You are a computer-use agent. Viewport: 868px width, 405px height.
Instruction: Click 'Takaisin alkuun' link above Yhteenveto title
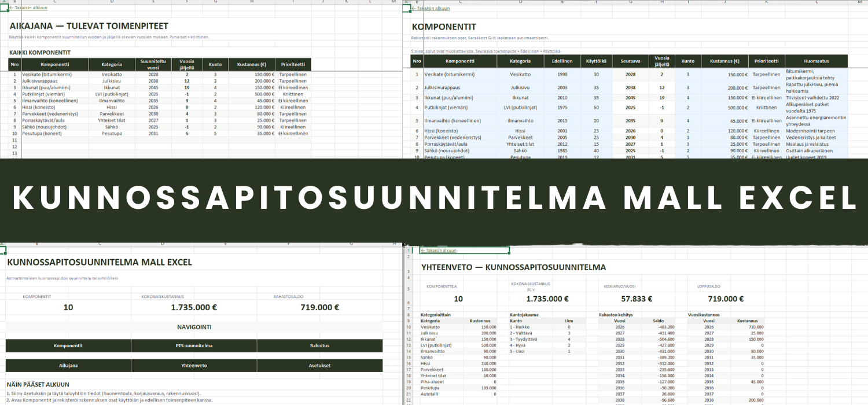pos(439,251)
